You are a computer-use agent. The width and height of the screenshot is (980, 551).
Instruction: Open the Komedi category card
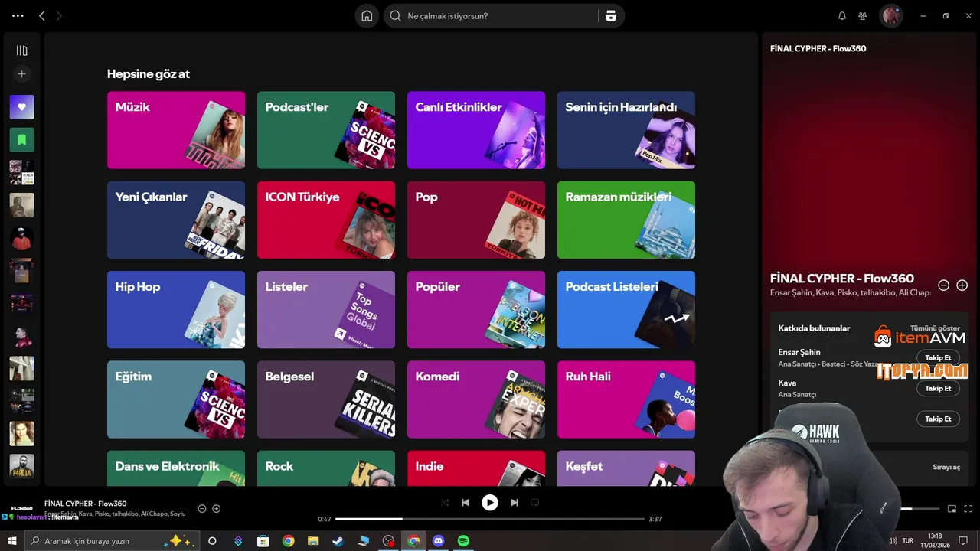[476, 399]
